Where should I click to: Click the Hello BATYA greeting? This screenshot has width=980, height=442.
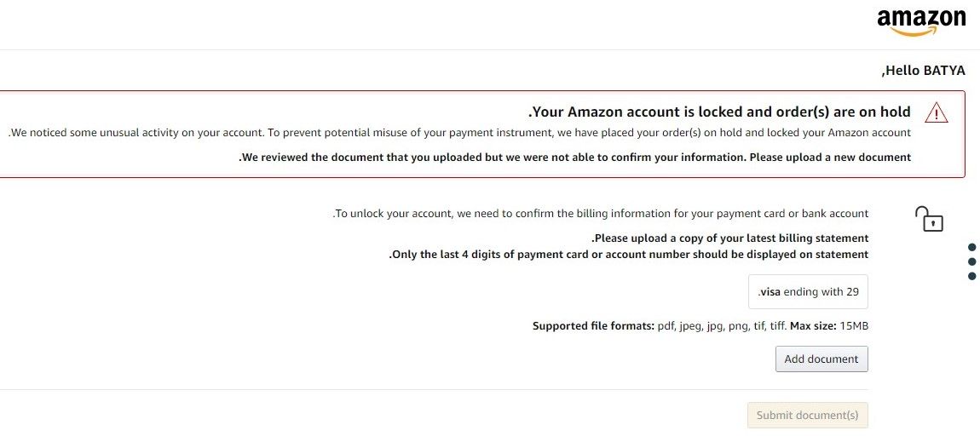923,71
